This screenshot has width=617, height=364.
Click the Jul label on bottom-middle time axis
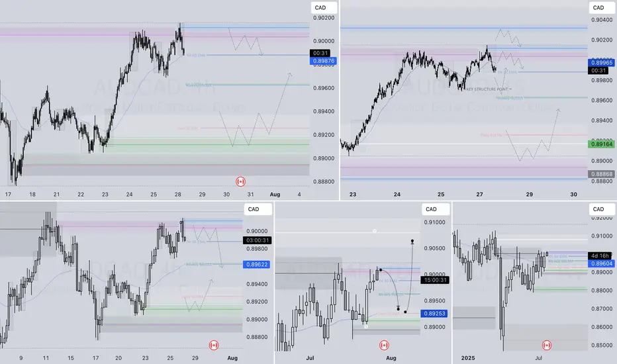pos(310,358)
